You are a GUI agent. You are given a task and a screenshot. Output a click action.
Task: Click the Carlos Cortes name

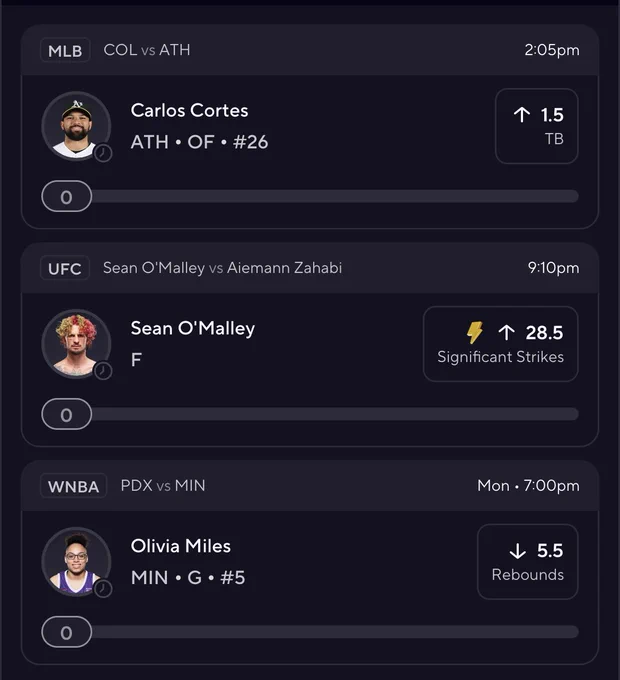pos(189,111)
